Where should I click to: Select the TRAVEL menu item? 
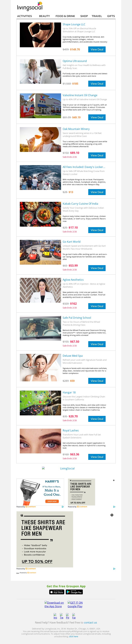[97, 16]
